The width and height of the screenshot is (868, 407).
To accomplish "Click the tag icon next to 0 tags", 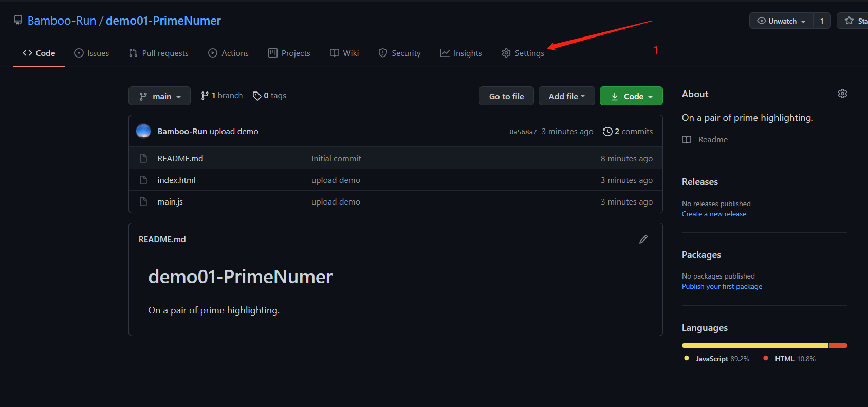I will [x=257, y=96].
